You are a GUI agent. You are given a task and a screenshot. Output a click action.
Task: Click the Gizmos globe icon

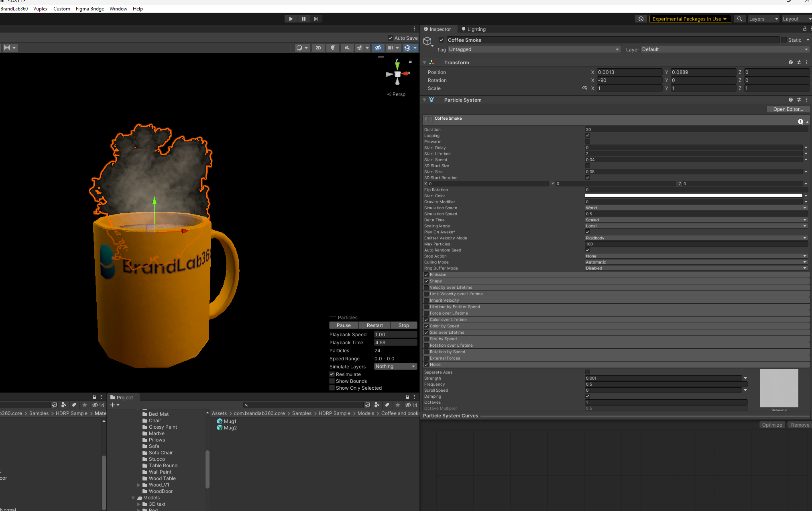[407, 48]
